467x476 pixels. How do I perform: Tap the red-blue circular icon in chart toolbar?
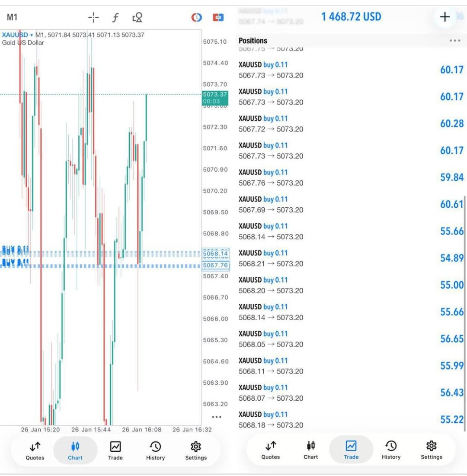tap(196, 17)
